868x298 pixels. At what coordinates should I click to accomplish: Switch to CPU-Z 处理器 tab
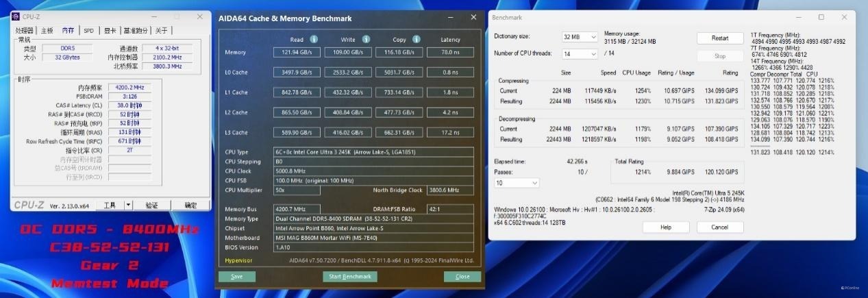pos(25,30)
